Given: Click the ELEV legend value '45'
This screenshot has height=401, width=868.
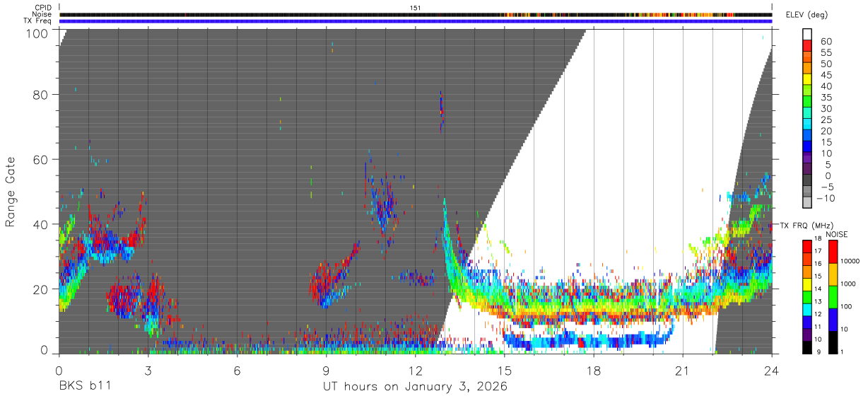Looking at the screenshot, I should coord(826,74).
